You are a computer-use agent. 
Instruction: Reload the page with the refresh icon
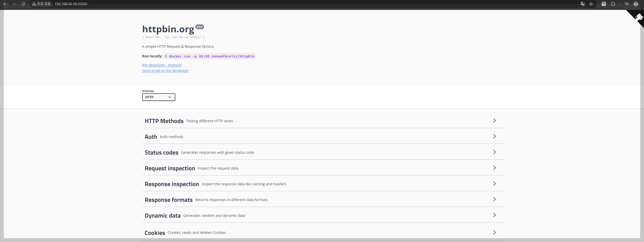pyautogui.click(x=23, y=4)
